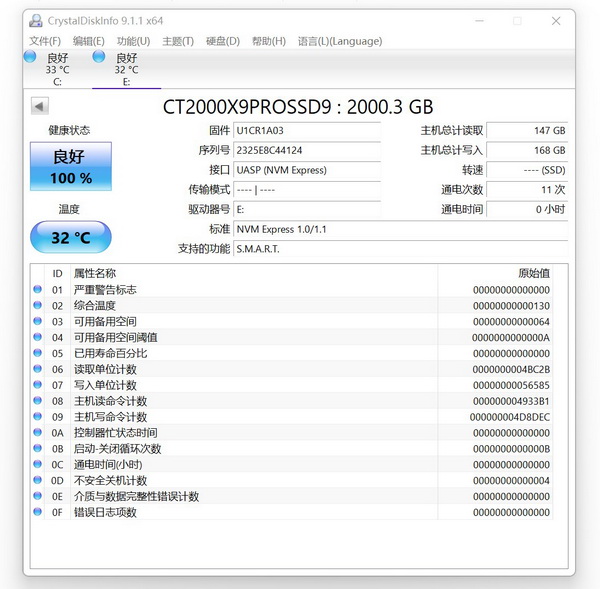The height and width of the screenshot is (589, 600).
Task: Open the 硬盘(D) menu
Action: tap(223, 41)
